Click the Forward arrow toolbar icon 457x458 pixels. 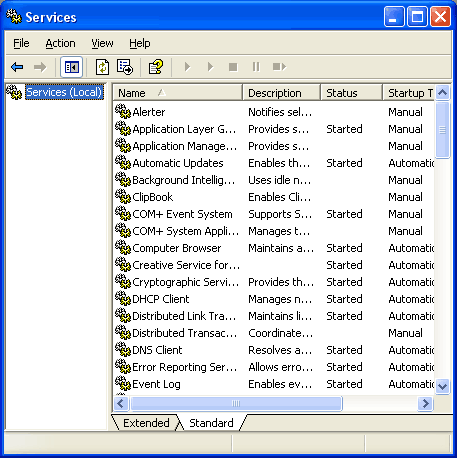(x=40, y=67)
